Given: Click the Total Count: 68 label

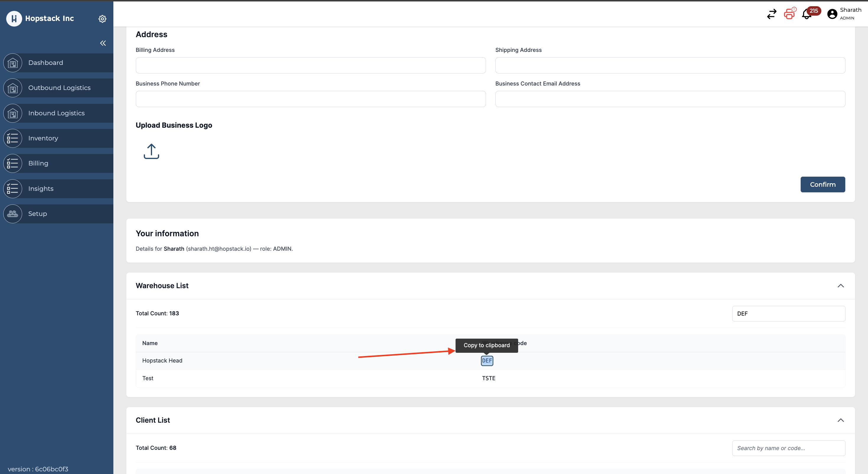Looking at the screenshot, I should [x=156, y=448].
